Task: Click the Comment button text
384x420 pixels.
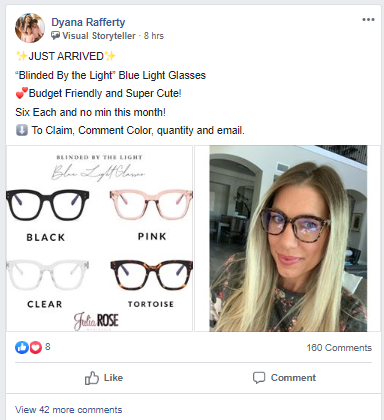Action: (x=293, y=378)
